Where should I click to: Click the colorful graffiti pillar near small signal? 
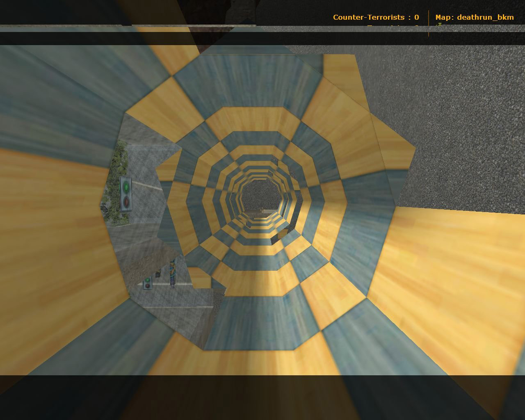point(173,273)
